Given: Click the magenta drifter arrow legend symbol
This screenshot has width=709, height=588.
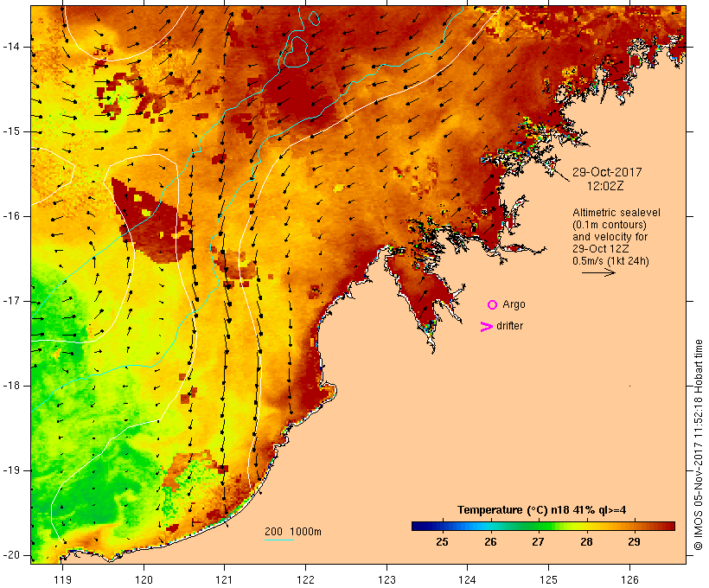Looking at the screenshot, I should (487, 327).
